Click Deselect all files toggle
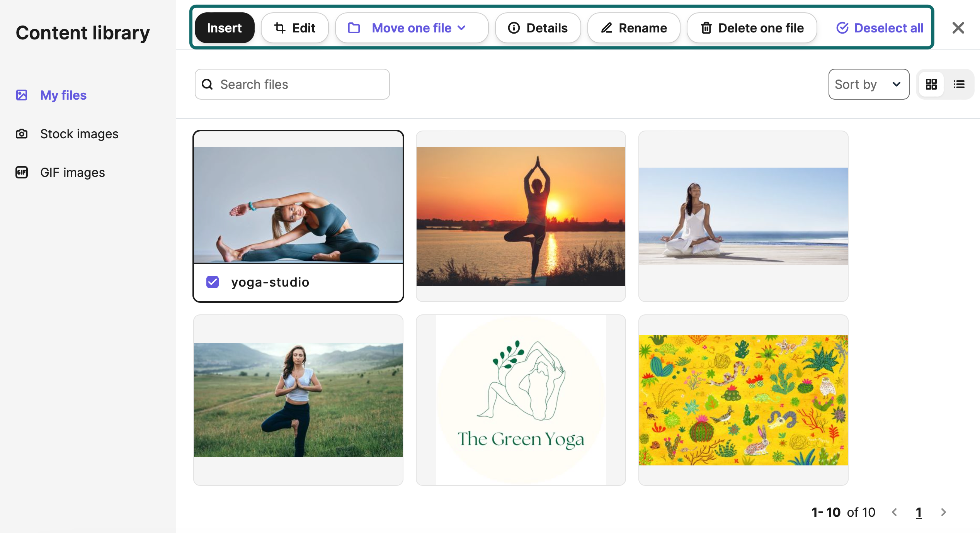 pyautogui.click(x=880, y=28)
